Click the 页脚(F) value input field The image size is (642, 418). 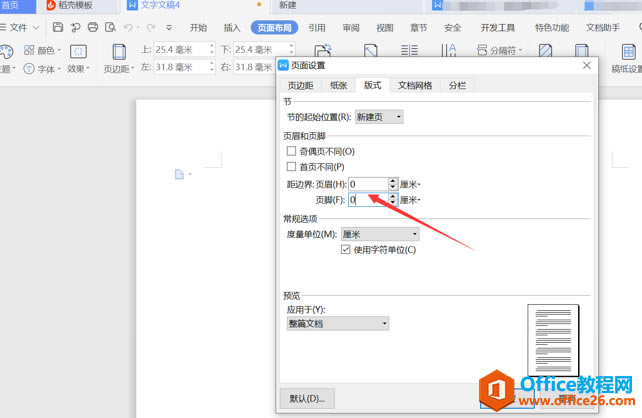click(x=367, y=200)
